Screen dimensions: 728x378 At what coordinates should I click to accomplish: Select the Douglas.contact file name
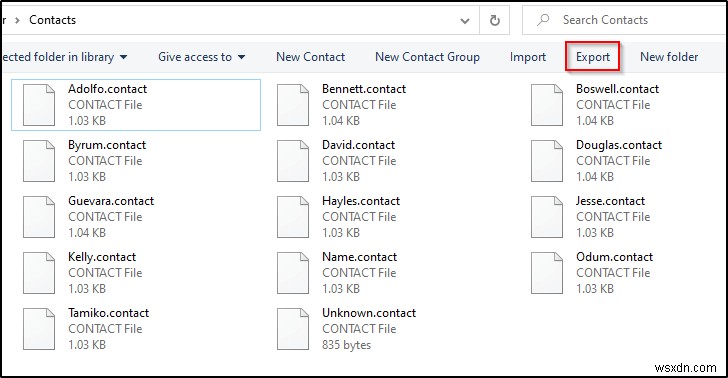619,145
